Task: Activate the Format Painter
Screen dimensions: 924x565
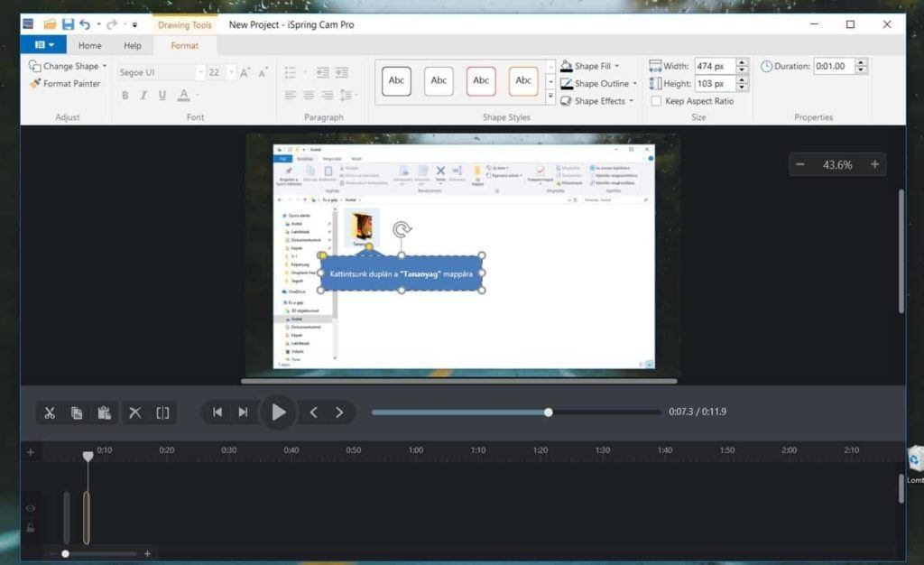Action: (x=66, y=84)
